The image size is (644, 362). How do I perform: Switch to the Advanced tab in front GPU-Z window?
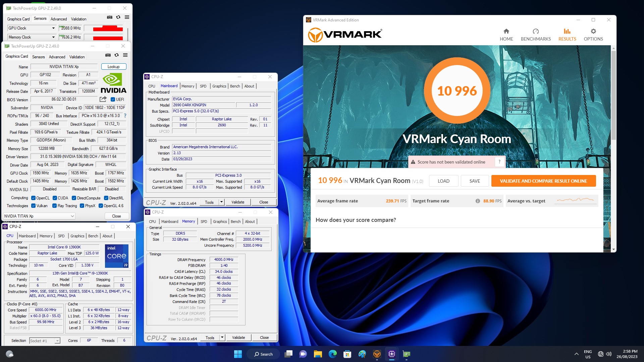[57, 57]
